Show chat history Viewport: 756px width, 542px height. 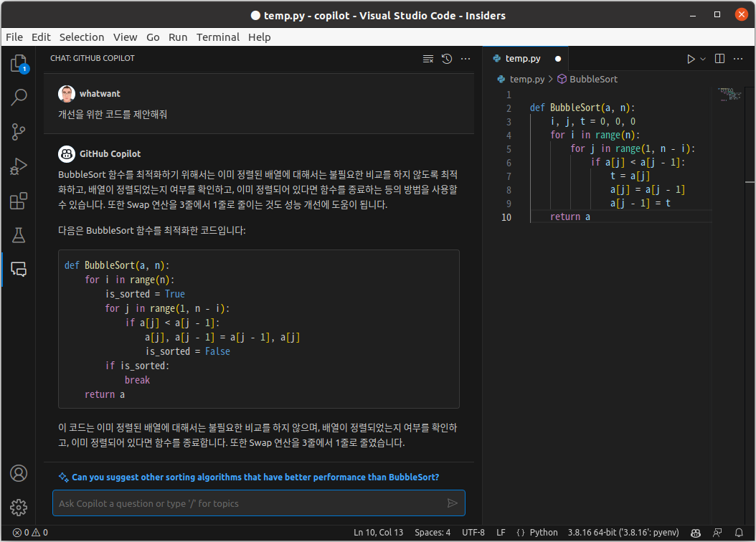[447, 59]
